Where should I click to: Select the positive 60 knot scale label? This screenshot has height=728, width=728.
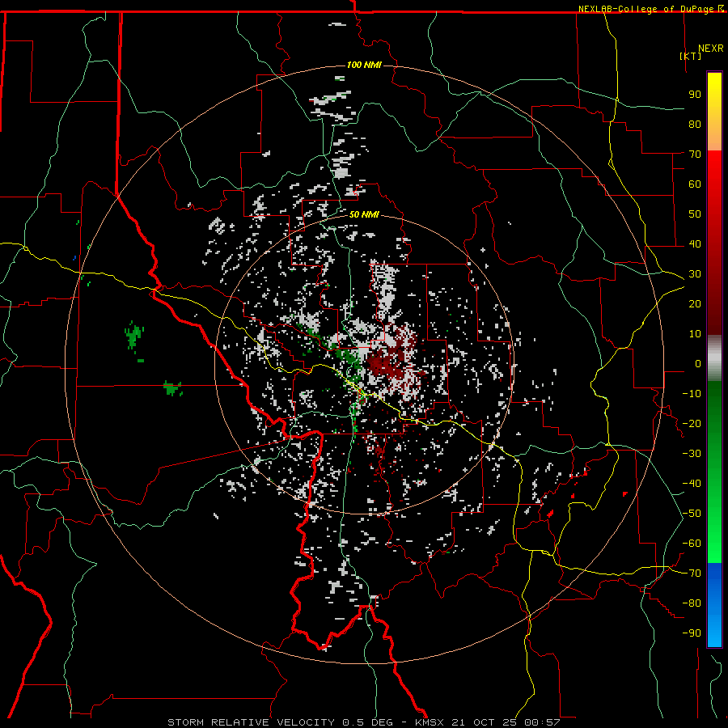(x=695, y=184)
